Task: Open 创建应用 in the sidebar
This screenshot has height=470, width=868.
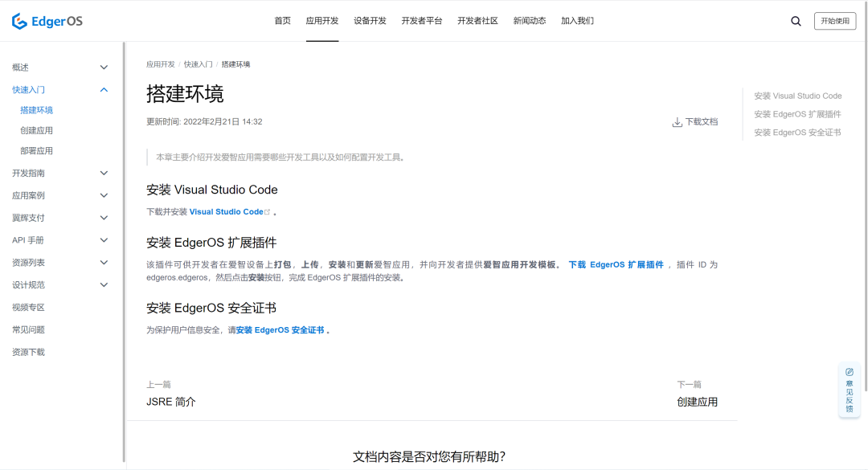Action: [36, 131]
